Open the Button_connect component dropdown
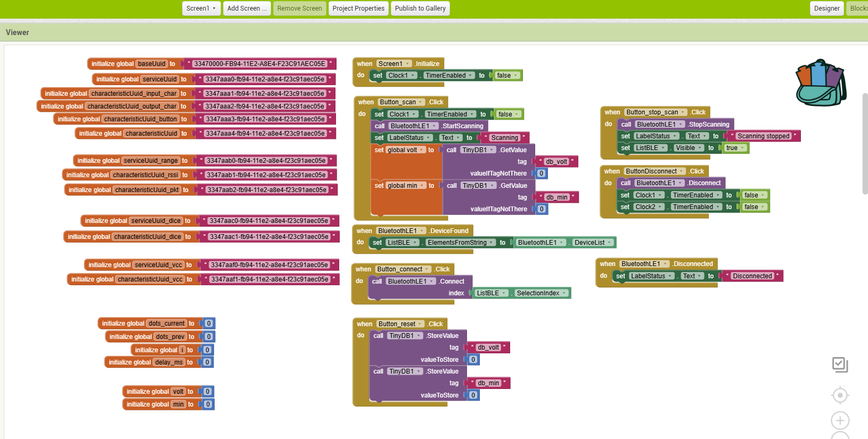This screenshot has height=439, width=868. (404, 269)
